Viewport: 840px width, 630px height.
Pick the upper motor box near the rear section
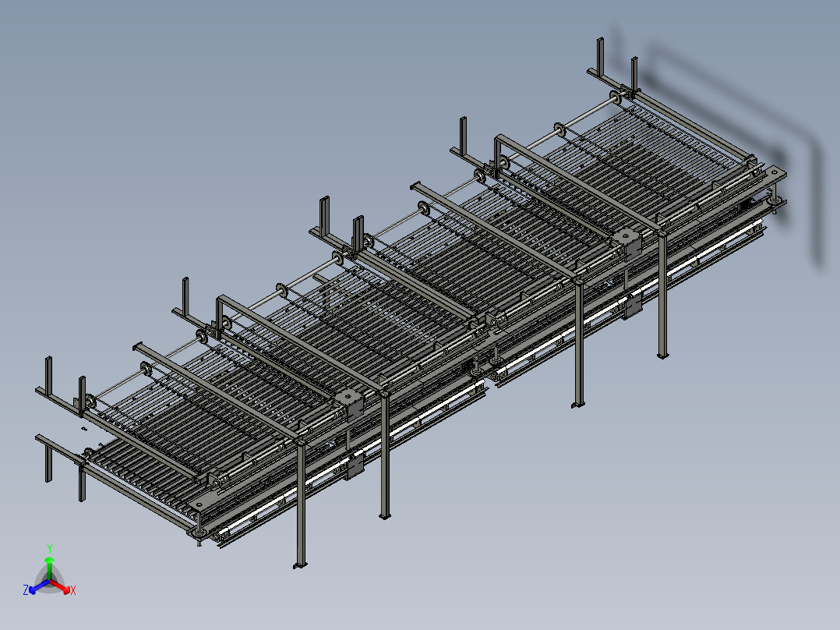(x=627, y=242)
